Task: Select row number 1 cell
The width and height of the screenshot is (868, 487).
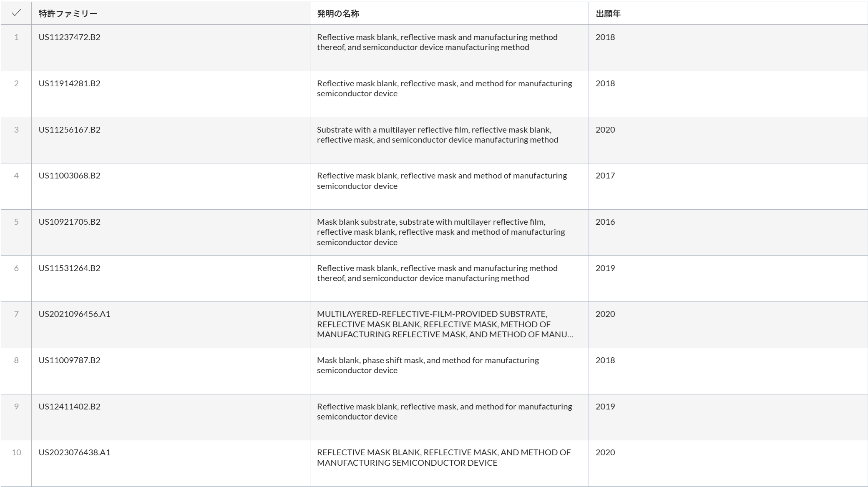Action: [16, 37]
